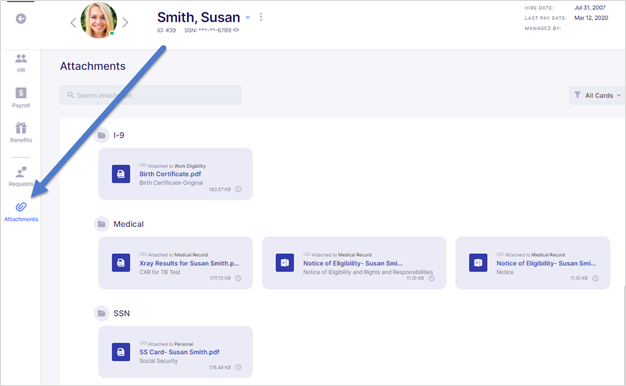
Task: Collapse the SSN folder group
Action: (102, 313)
